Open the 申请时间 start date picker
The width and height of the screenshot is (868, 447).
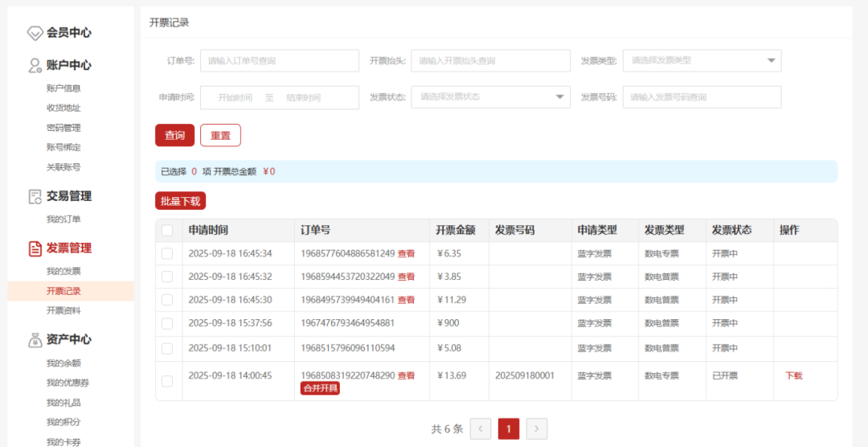tap(236, 98)
